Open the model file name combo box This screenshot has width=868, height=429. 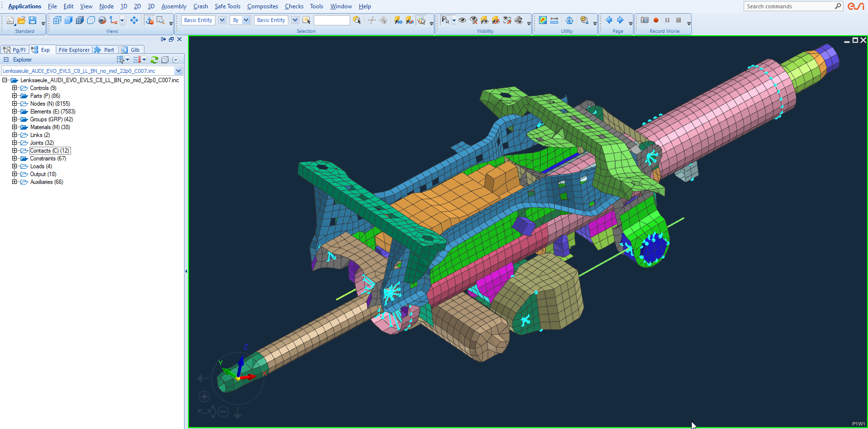coord(178,71)
